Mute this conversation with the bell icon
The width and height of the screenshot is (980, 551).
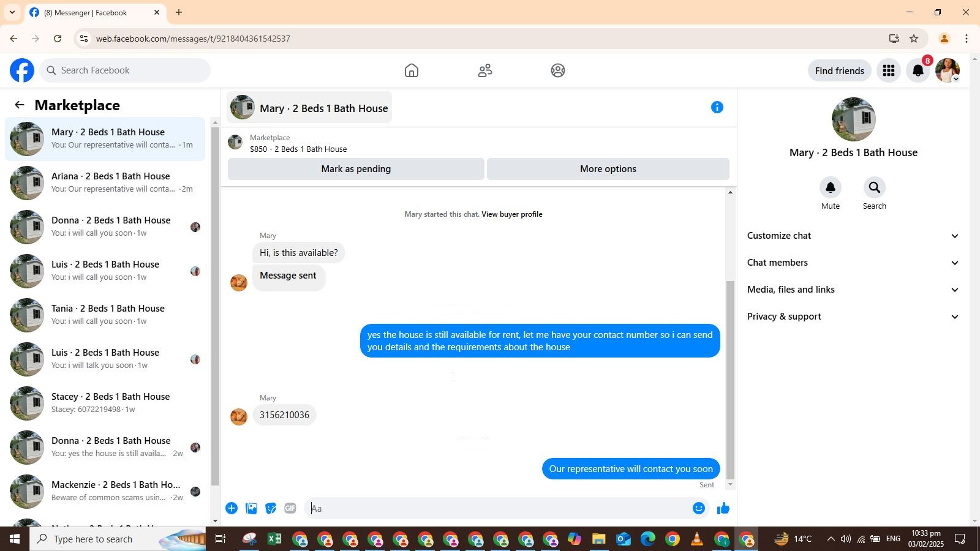[831, 187]
